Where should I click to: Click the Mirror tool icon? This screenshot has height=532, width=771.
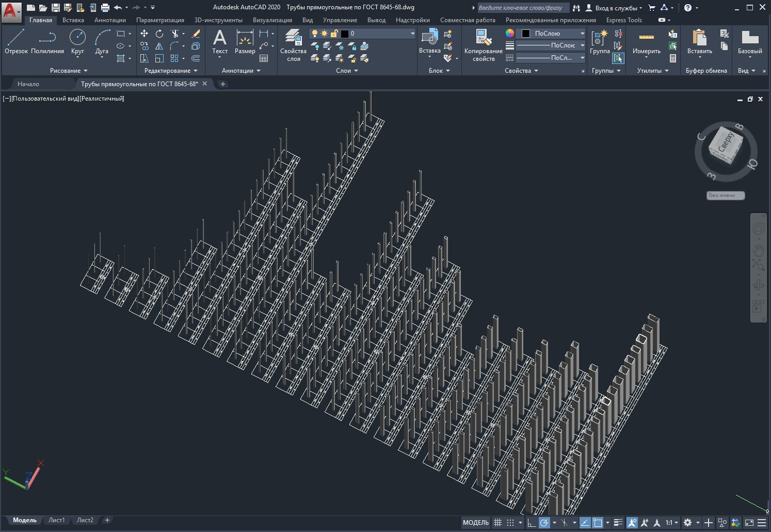(x=159, y=46)
